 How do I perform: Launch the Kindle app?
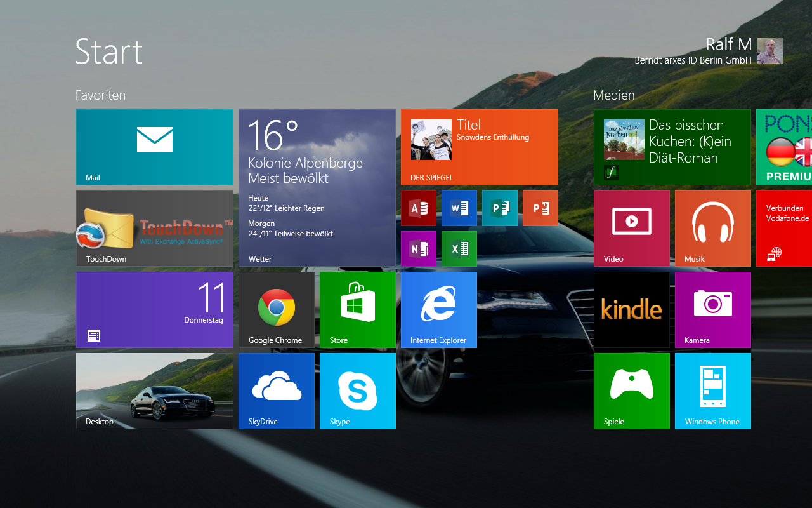pos(632,310)
